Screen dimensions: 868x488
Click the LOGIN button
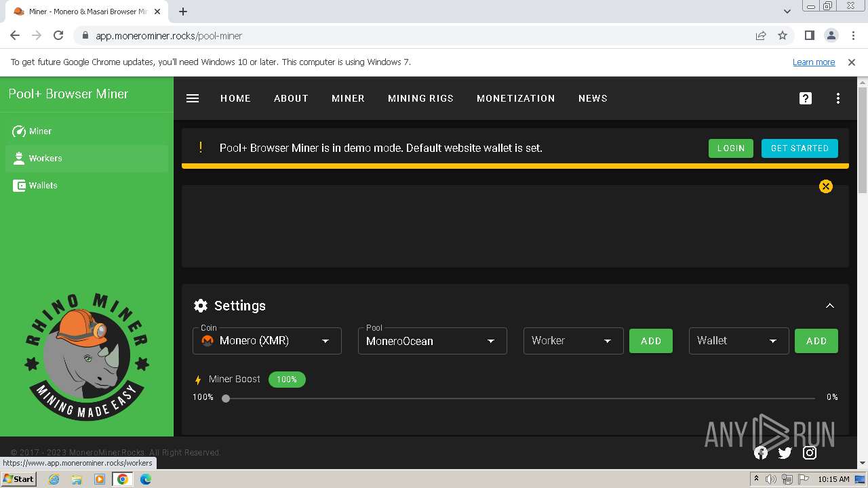click(731, 148)
